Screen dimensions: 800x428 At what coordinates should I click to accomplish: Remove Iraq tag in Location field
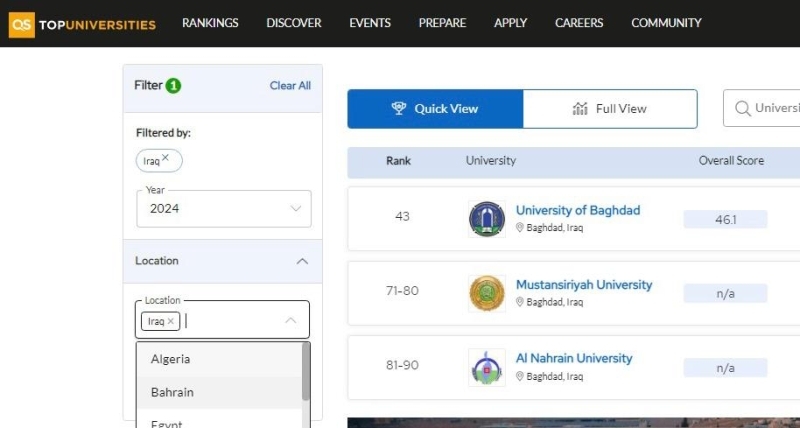click(170, 321)
